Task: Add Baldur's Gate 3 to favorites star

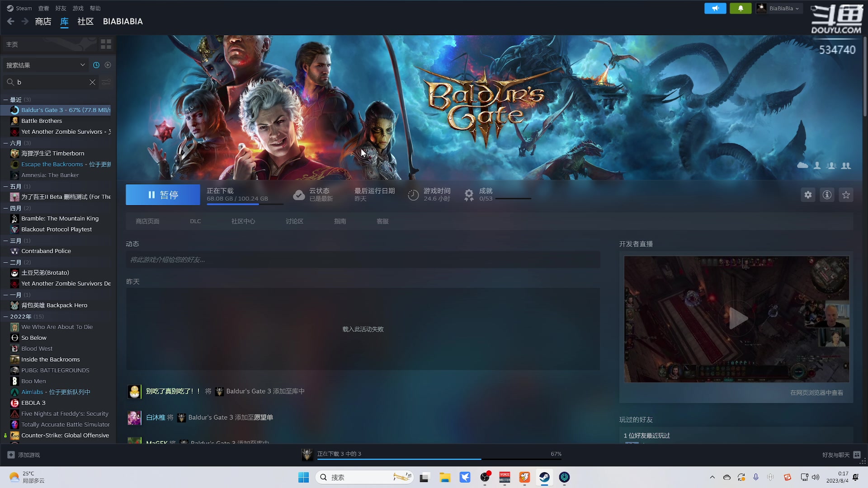Action: pos(846,195)
